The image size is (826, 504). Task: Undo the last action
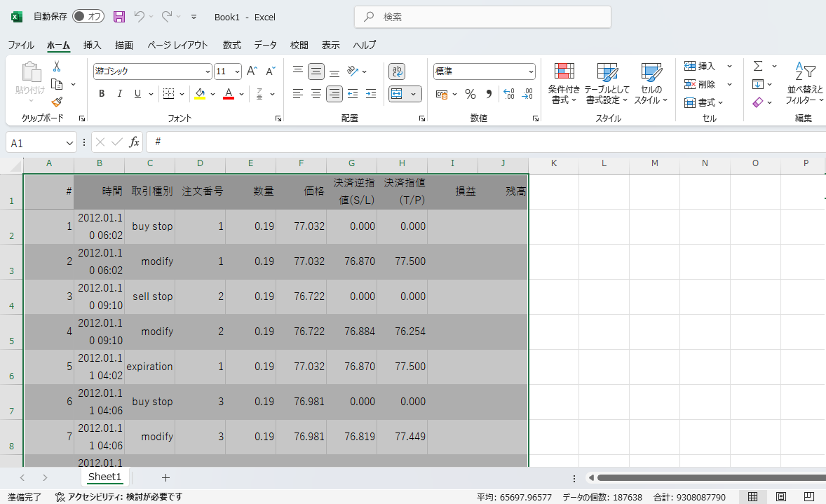tap(139, 17)
